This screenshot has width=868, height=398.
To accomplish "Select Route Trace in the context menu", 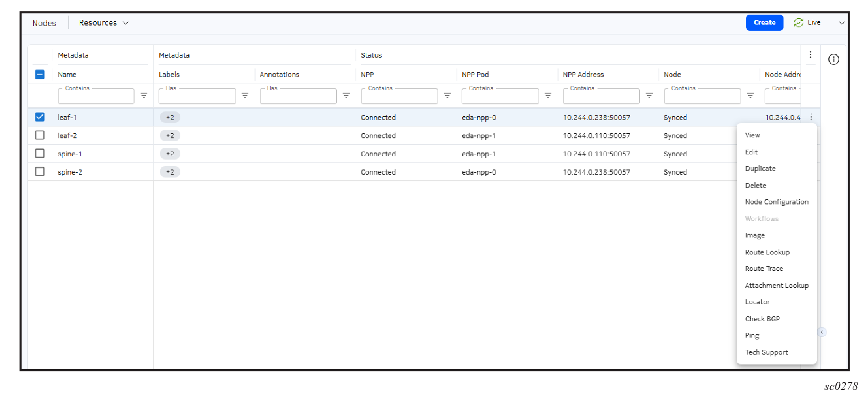I will point(764,269).
